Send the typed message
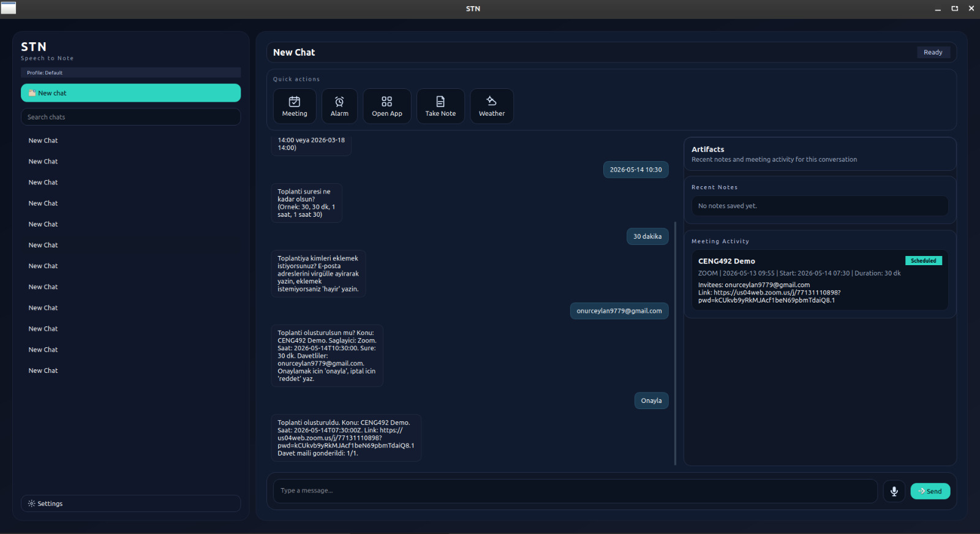This screenshot has height=534, width=980. (930, 491)
